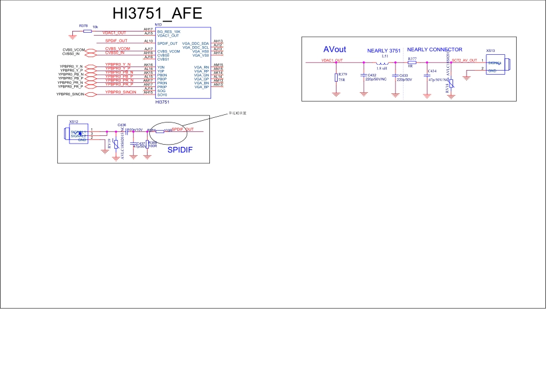Viewport: 554px width, 392px height.
Task: Click the NEARLY CONNECTOR annotation text
Action: point(434,50)
